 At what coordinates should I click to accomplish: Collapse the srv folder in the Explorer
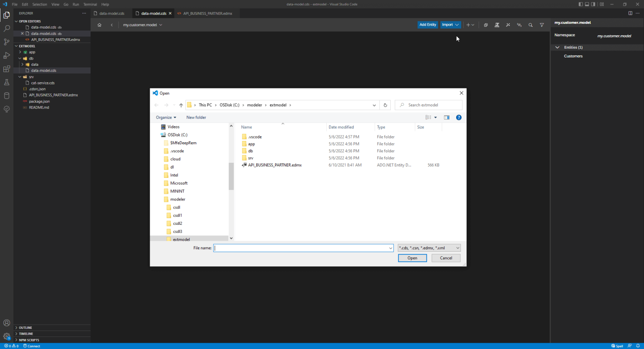pyautogui.click(x=19, y=76)
